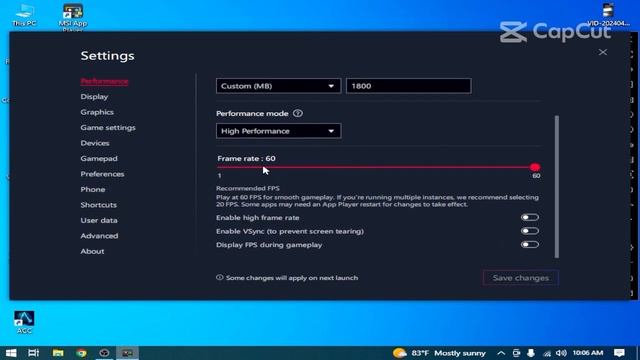Viewport: 640px width, 360px height.
Task: Click the Performance mode help icon
Action: (x=298, y=113)
